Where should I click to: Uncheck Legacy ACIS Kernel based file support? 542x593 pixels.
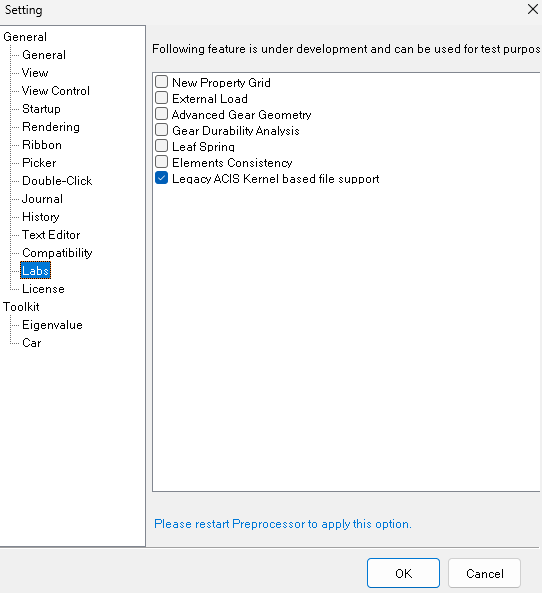[x=162, y=178]
